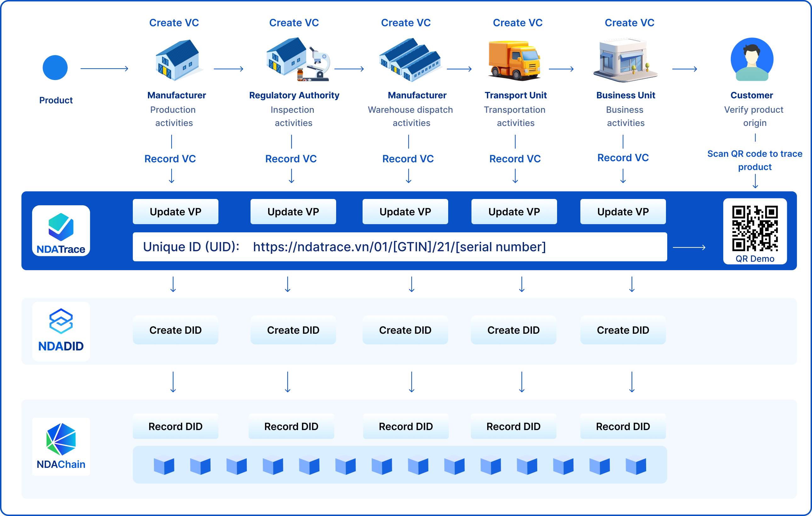Click Create VC above the Transport Unit
The width and height of the screenshot is (812, 516).
pyautogui.click(x=517, y=23)
